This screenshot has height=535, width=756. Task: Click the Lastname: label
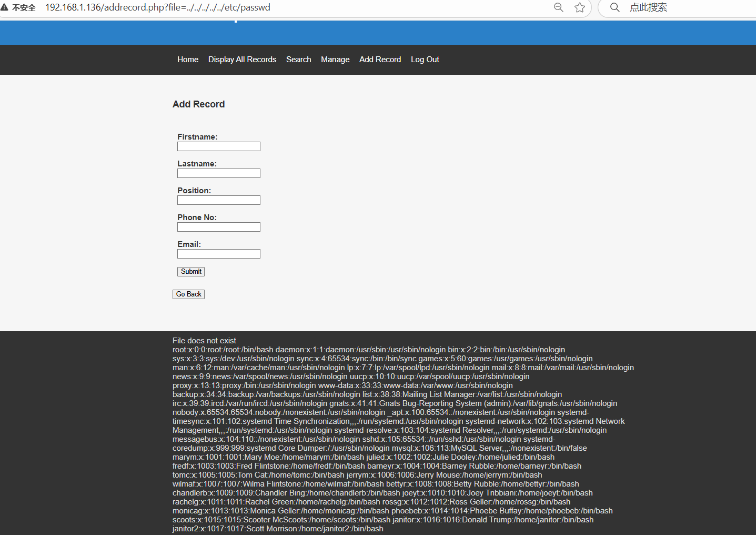click(197, 164)
